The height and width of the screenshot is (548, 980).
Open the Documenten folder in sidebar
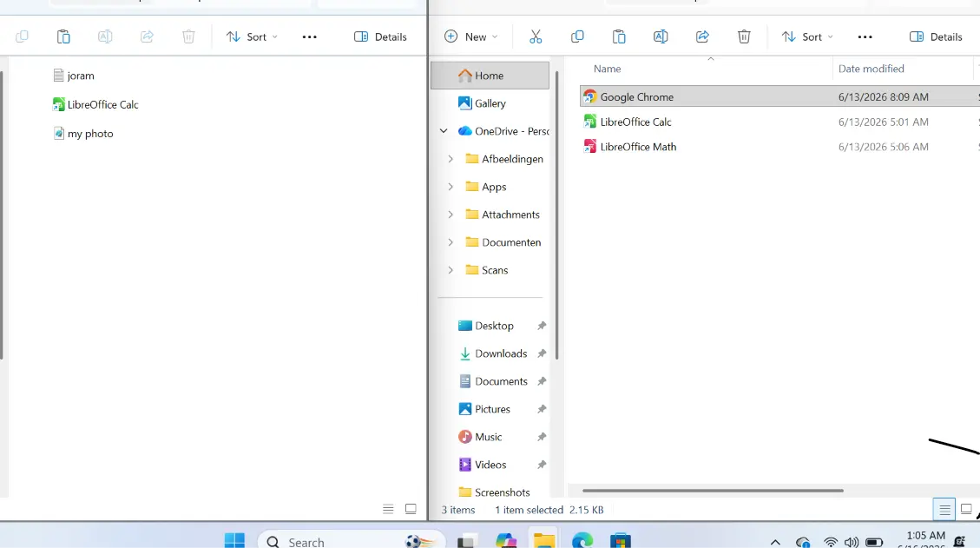click(503, 242)
